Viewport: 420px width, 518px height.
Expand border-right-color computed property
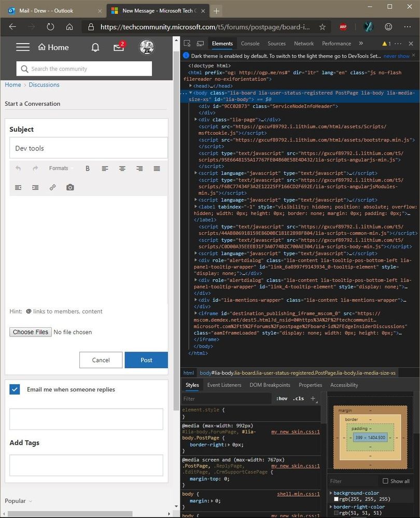pyautogui.click(x=331, y=507)
